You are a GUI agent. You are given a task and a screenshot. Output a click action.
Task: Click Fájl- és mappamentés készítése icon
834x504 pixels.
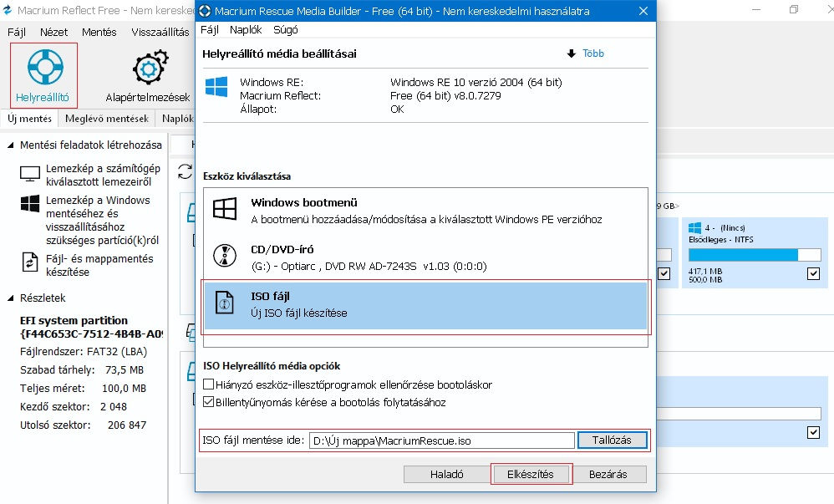pyautogui.click(x=30, y=262)
